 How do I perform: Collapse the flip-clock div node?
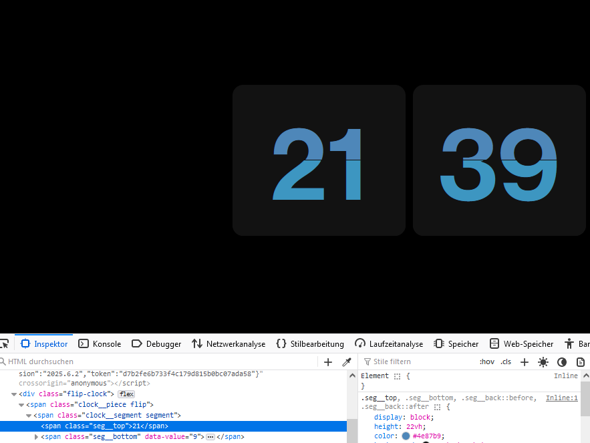point(14,394)
